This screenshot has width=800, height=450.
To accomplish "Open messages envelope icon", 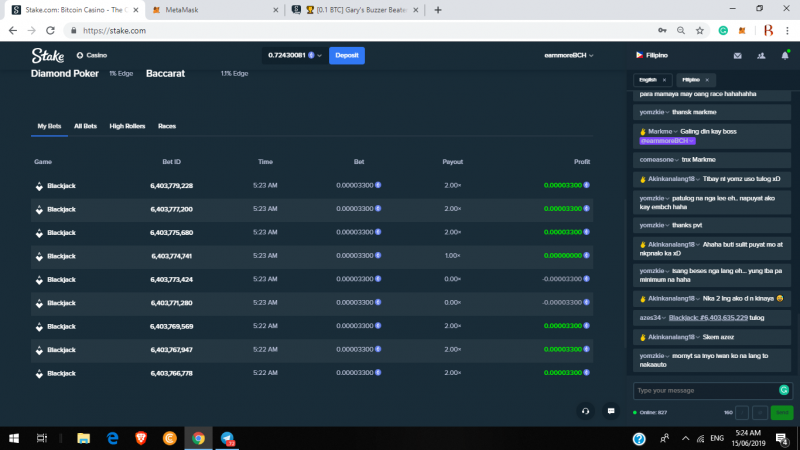I will [738, 56].
